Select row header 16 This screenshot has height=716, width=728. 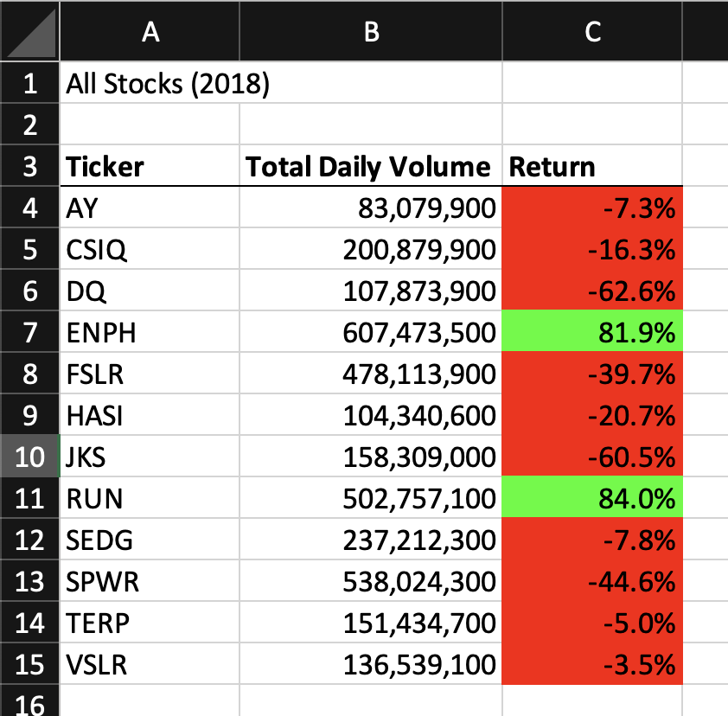[x=29, y=702]
